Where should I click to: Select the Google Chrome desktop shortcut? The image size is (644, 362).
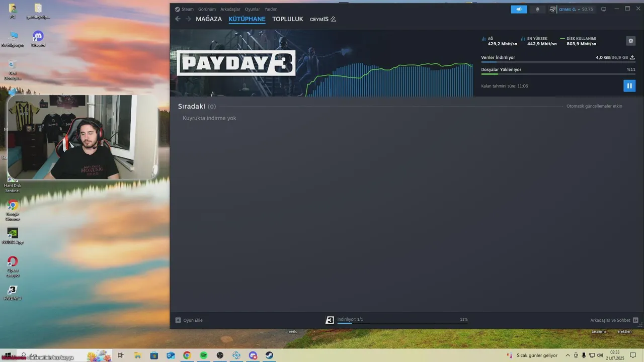(x=13, y=211)
